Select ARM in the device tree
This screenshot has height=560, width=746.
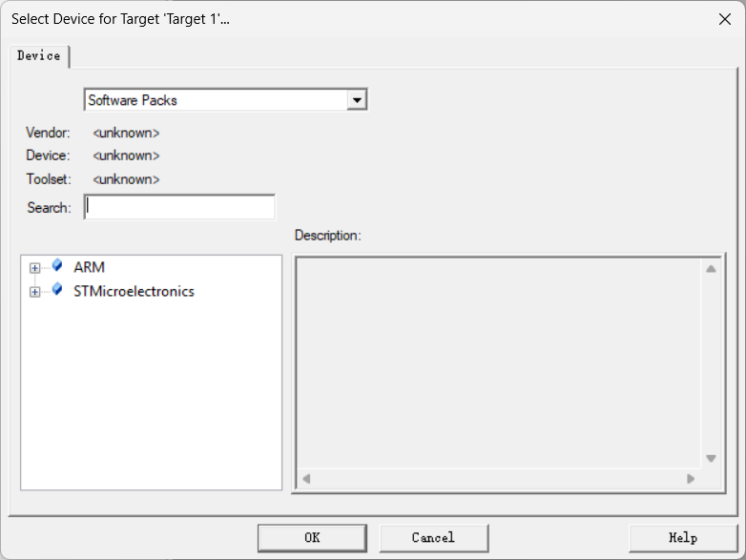pyautogui.click(x=89, y=267)
